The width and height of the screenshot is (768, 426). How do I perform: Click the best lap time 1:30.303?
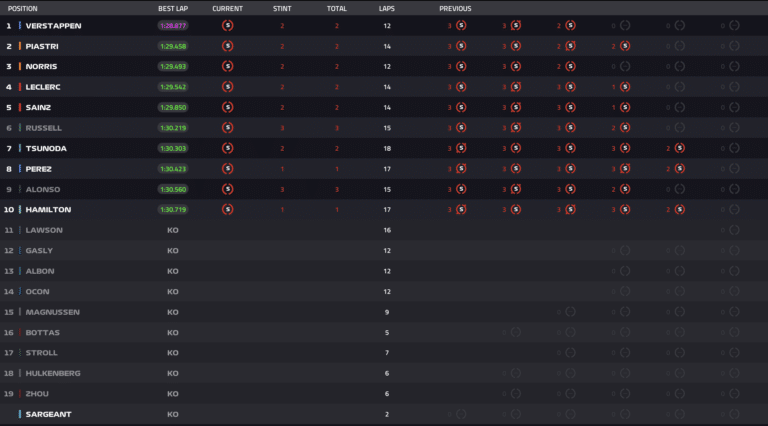173,148
